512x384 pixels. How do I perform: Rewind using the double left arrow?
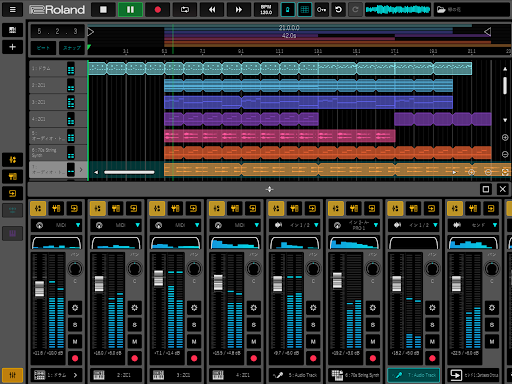point(212,10)
